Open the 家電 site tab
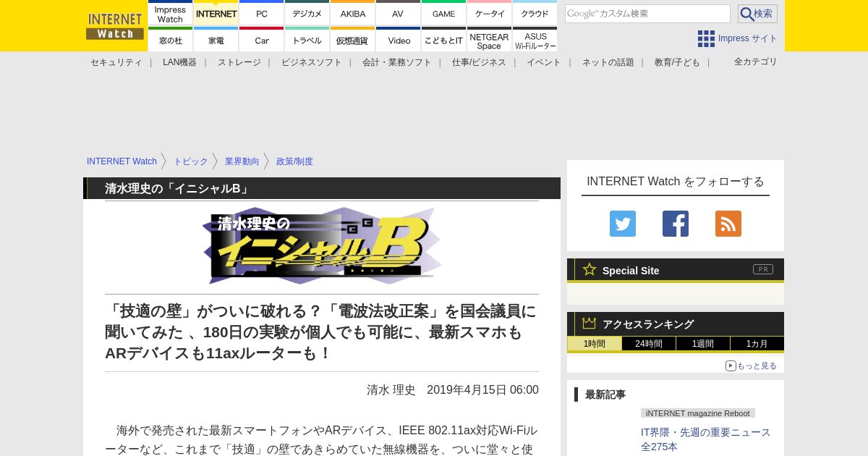 click(216, 40)
